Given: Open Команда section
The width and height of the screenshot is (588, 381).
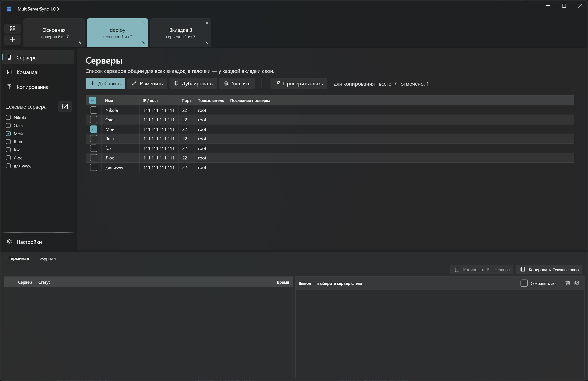Looking at the screenshot, I should [x=38, y=72].
